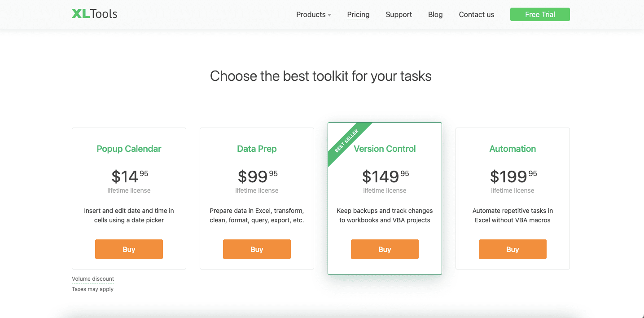Start the Free Trial
644x318 pixels.
click(x=540, y=14)
